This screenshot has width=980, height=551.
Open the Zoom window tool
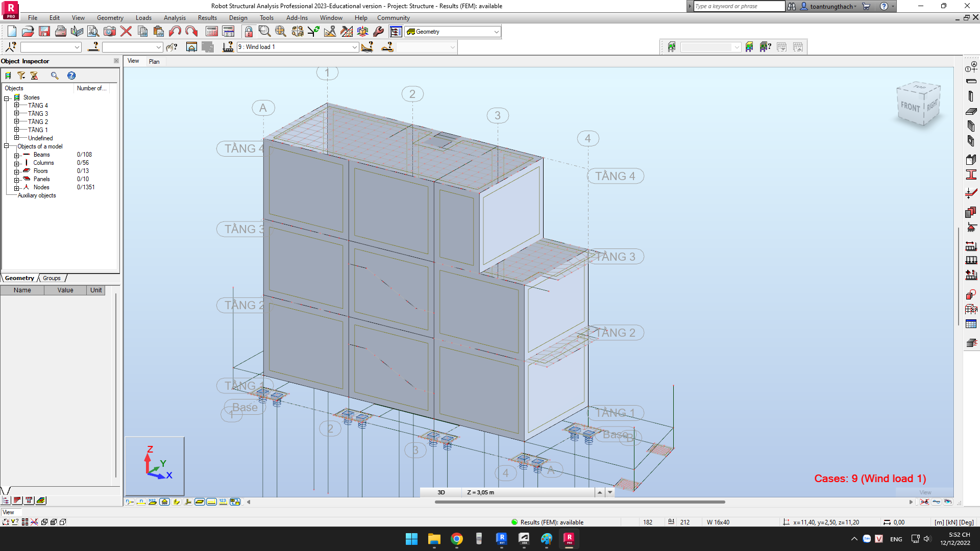(263, 31)
